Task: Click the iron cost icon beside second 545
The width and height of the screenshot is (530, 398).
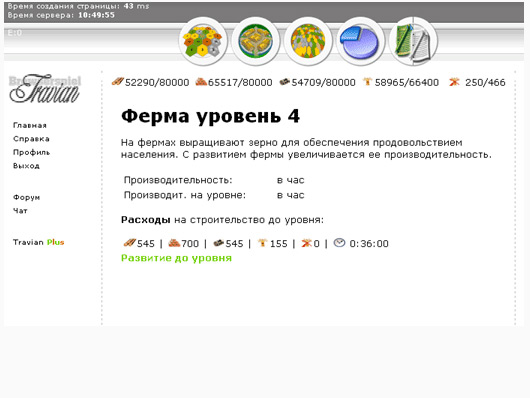Action: (x=219, y=243)
